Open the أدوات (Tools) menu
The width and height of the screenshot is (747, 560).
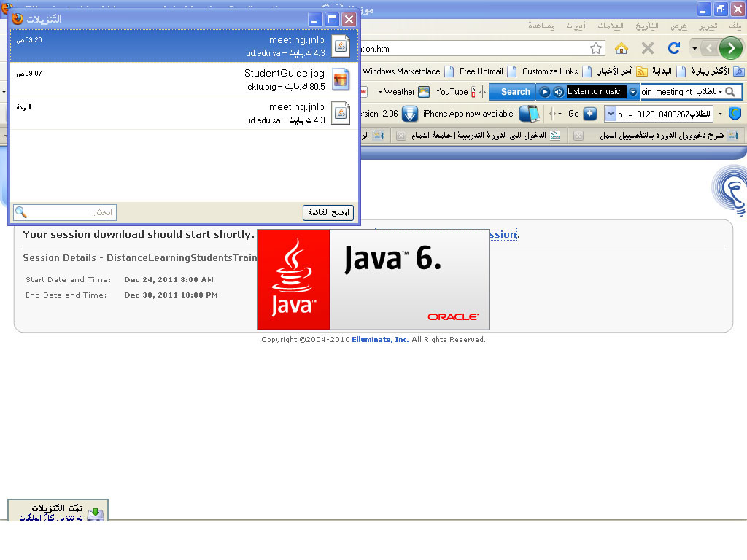[x=574, y=26]
